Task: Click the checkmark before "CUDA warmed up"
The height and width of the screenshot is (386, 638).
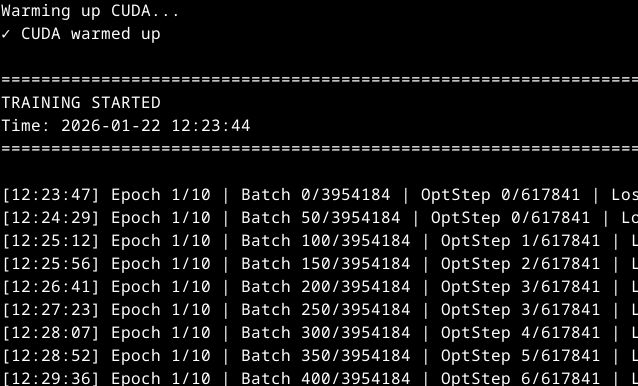Action: [5, 34]
